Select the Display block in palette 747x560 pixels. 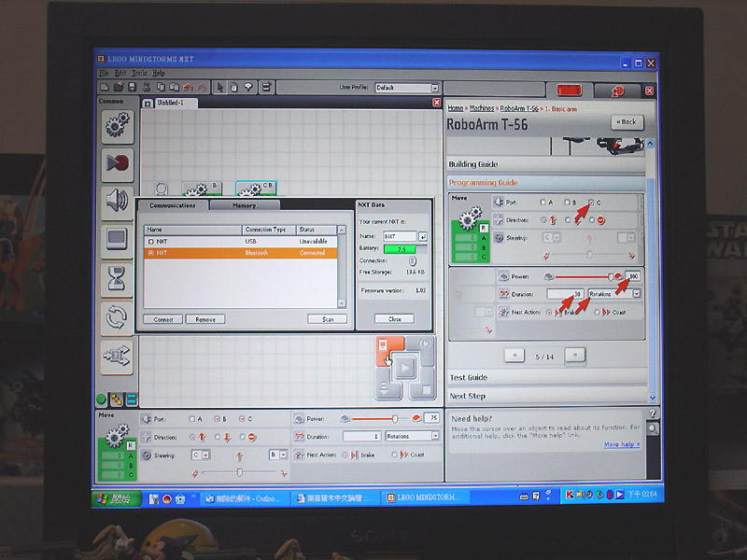118,241
